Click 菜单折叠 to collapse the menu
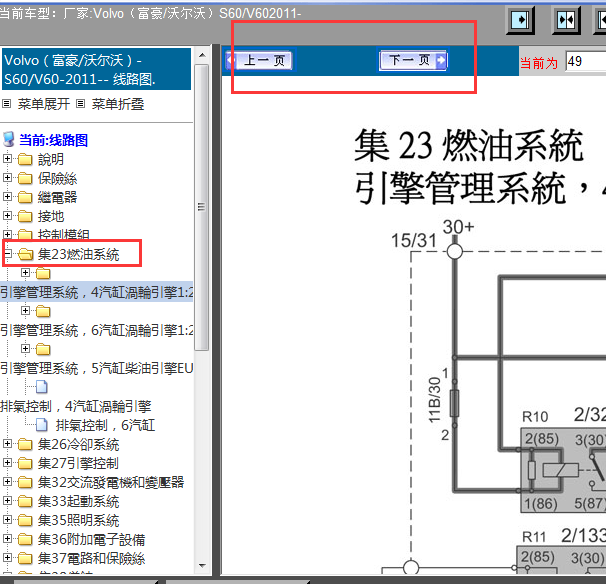Image resolution: width=606 pixels, height=584 pixels. [117, 104]
